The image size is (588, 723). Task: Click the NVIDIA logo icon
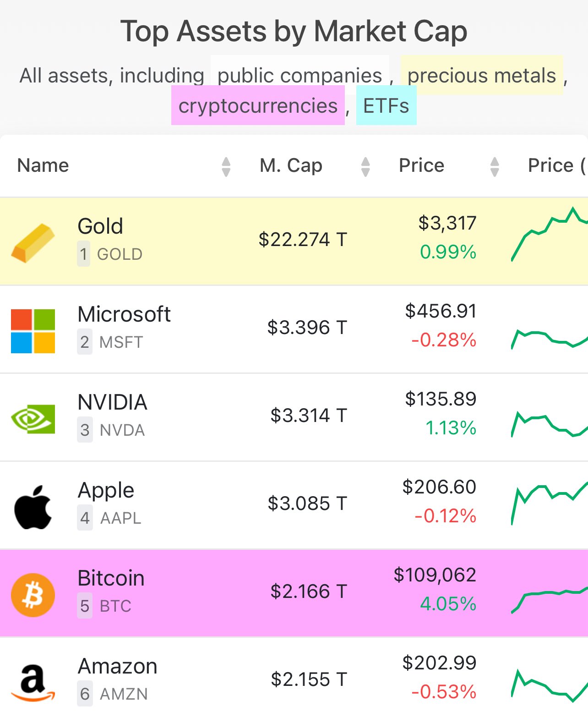pos(33,419)
